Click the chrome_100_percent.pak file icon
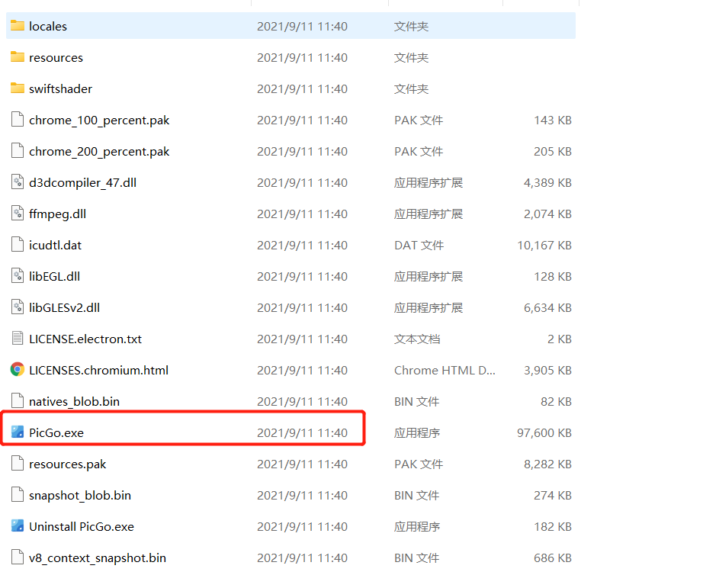This screenshot has width=703, height=588. click(18, 119)
